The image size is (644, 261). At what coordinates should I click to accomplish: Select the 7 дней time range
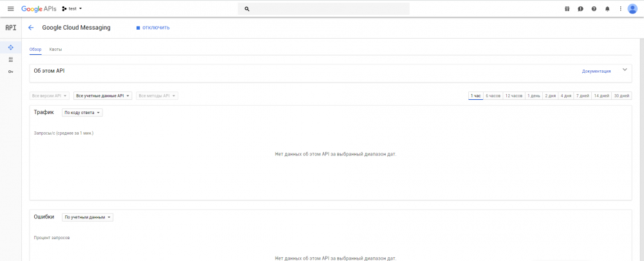click(582, 96)
